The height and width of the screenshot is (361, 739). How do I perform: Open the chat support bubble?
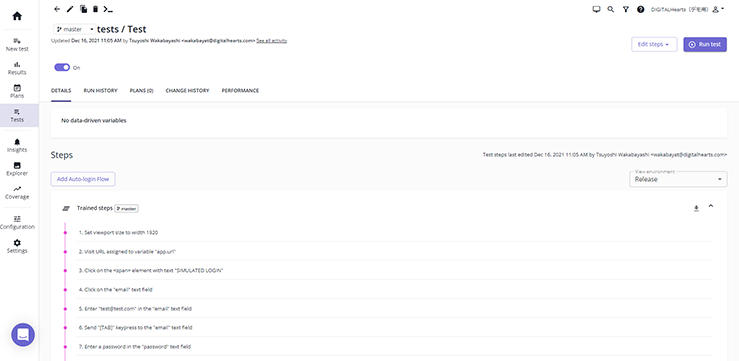coord(23,335)
